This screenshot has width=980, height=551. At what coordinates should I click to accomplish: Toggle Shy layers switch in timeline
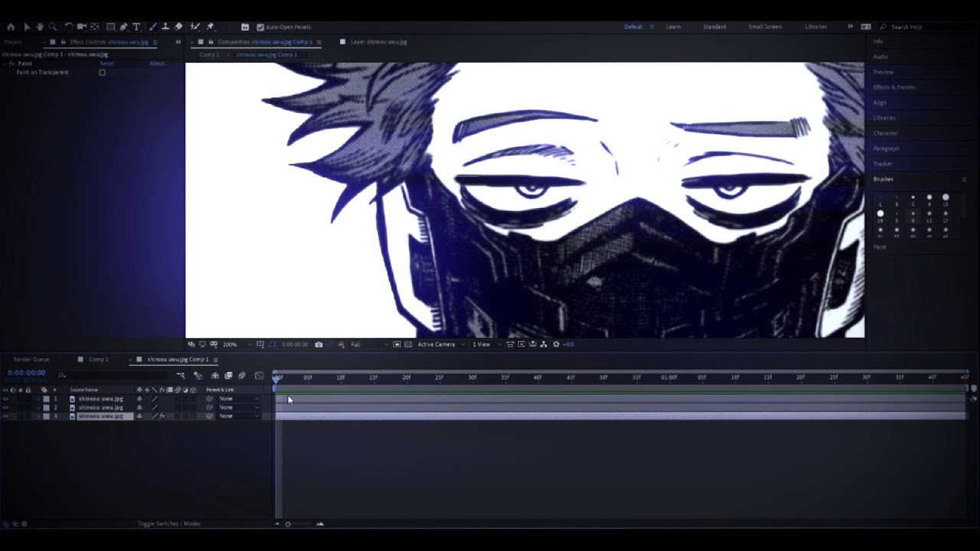pyautogui.click(x=215, y=376)
